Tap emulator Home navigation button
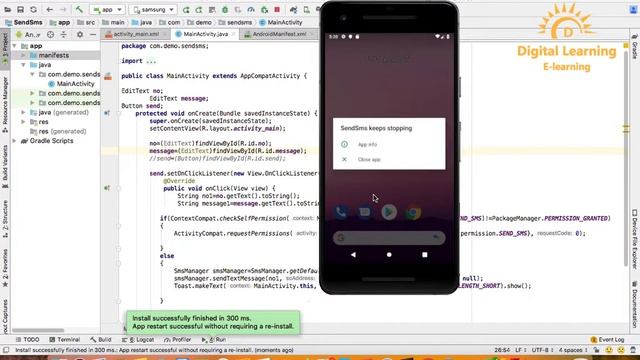 click(389, 255)
